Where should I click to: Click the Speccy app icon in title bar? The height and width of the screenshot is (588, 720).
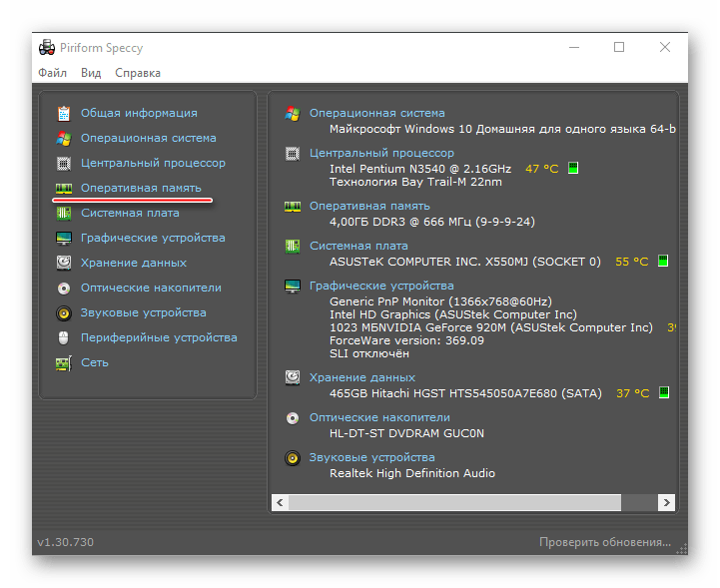[x=47, y=47]
